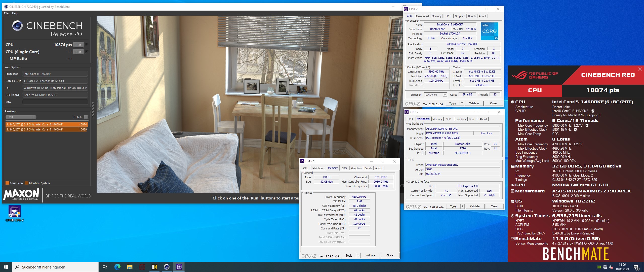Open the network tray icon
The height and width of the screenshot is (272, 644).
point(605,267)
